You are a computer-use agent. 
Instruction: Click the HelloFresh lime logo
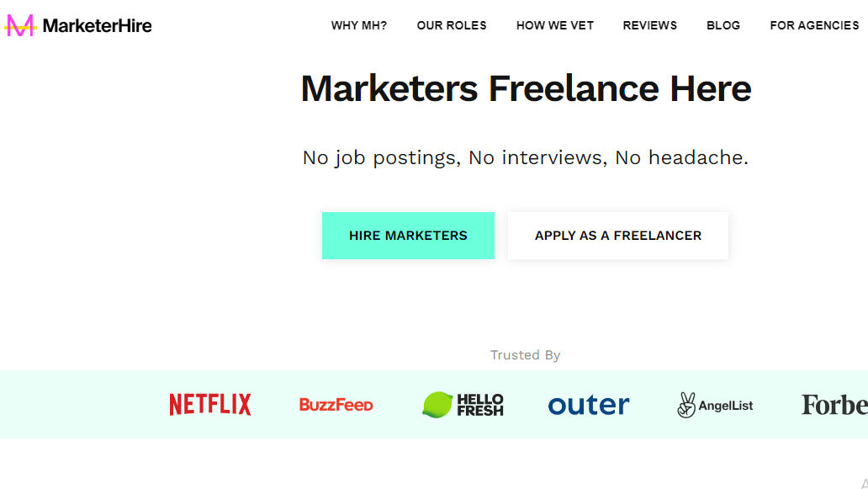point(463,405)
